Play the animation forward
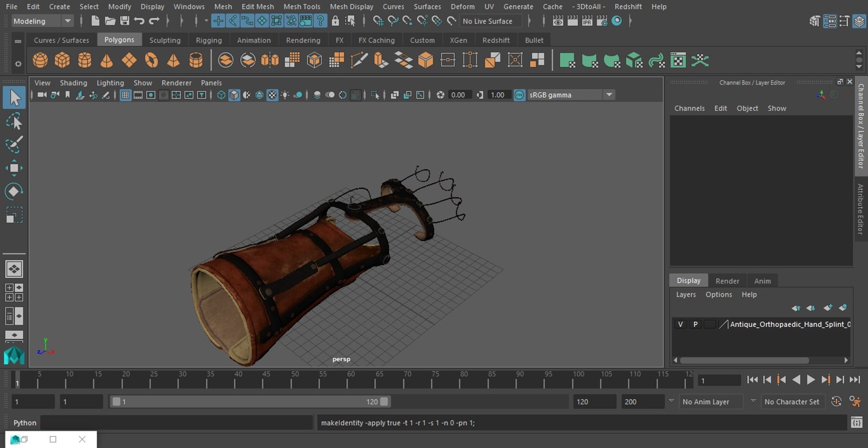Image resolution: width=868 pixels, height=448 pixels. 811,380
